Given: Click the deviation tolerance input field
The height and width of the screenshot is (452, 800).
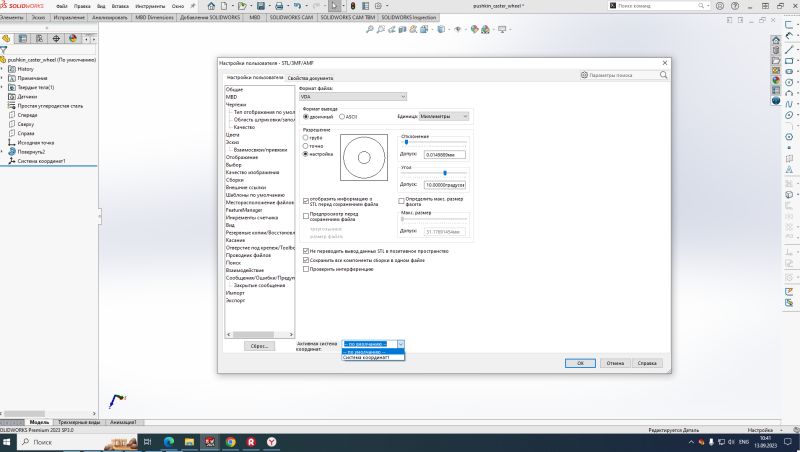Looking at the screenshot, I should coord(444,155).
